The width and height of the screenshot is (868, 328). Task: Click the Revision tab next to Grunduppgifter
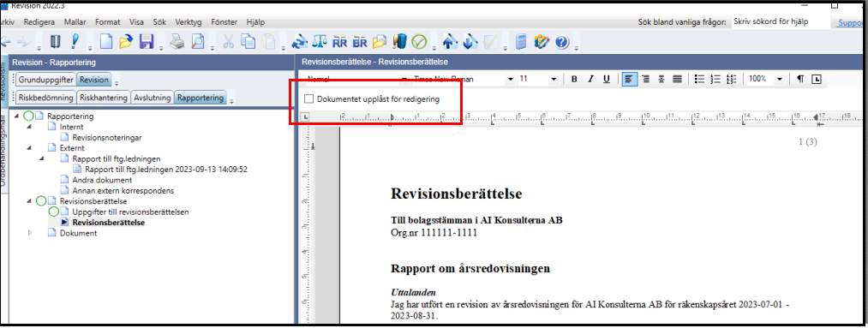(93, 80)
